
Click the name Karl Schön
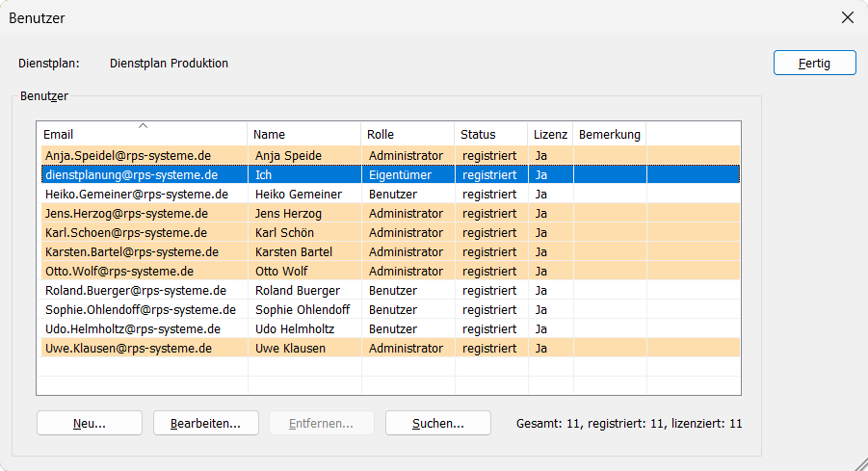(284, 233)
